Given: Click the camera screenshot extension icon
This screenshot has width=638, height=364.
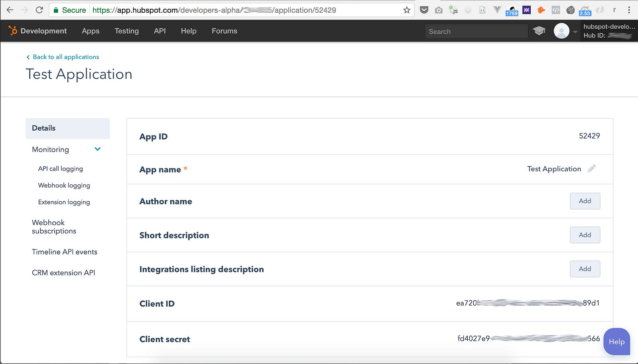Looking at the screenshot, I should tap(439, 10).
